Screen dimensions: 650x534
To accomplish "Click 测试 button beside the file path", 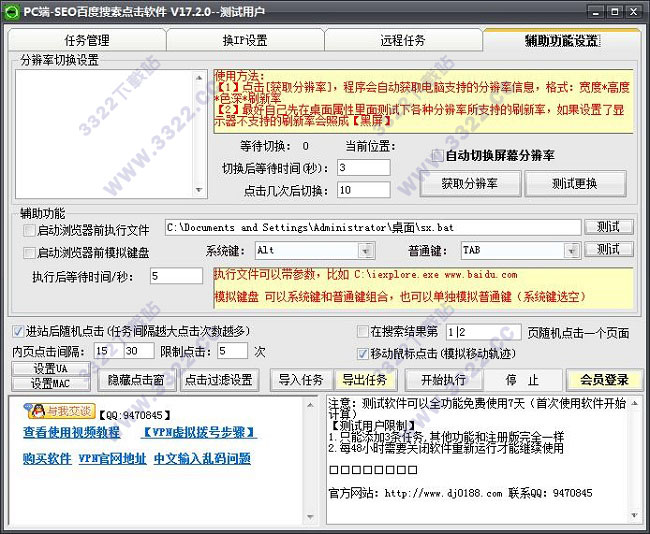I will 609,227.
